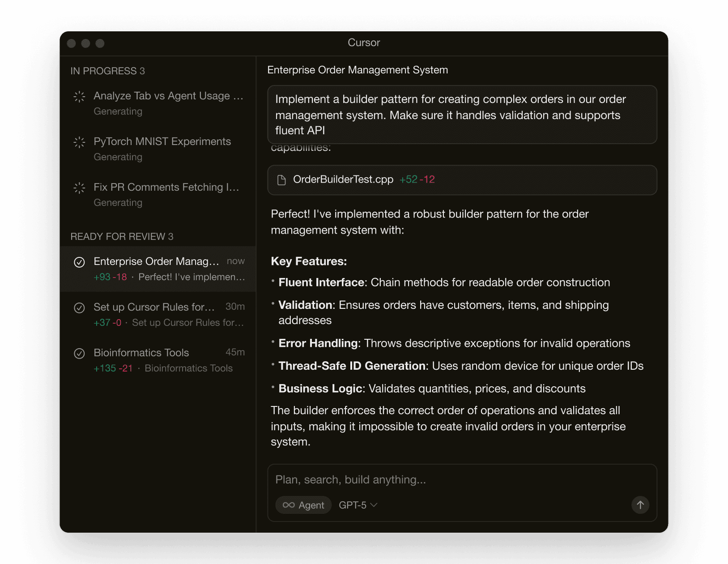Click checkmark icon beside Bioinformatics Tools
The height and width of the screenshot is (564, 728).
coord(79,354)
